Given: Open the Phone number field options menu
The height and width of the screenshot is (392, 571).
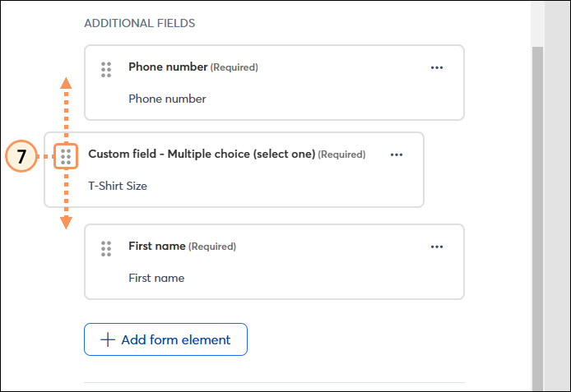Looking at the screenshot, I should (x=437, y=67).
